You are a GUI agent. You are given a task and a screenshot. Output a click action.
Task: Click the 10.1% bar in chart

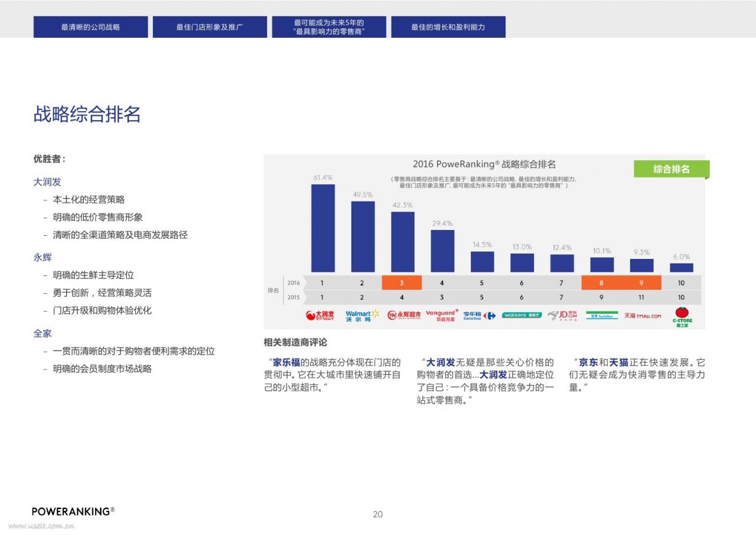coord(602,265)
